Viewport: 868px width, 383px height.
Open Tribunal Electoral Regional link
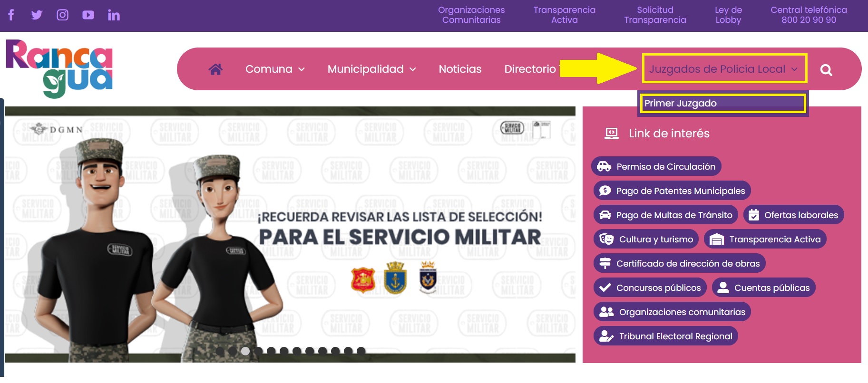pos(666,336)
